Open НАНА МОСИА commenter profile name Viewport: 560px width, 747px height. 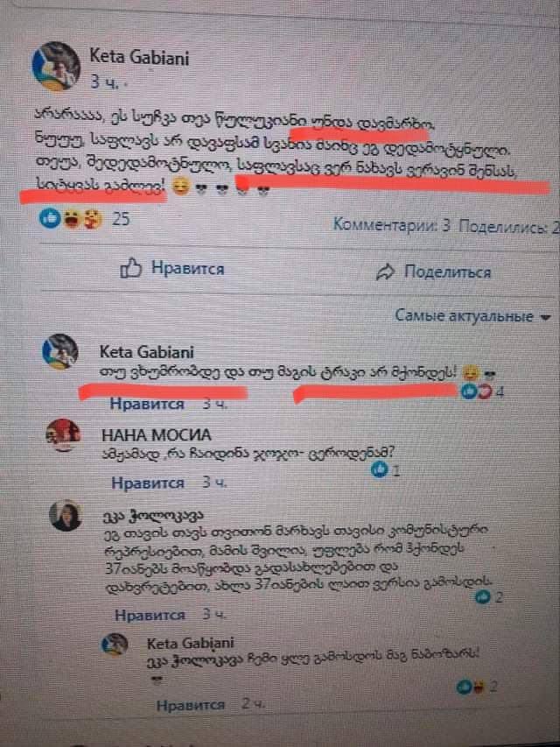click(x=157, y=435)
